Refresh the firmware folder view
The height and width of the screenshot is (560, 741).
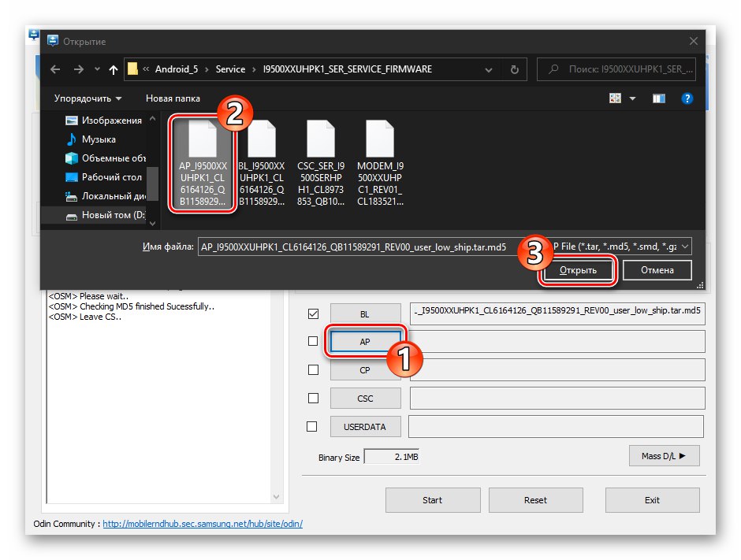[514, 69]
